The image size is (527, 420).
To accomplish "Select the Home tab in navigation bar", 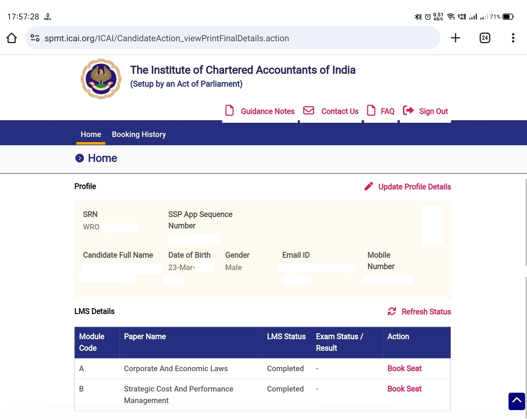I will point(91,134).
